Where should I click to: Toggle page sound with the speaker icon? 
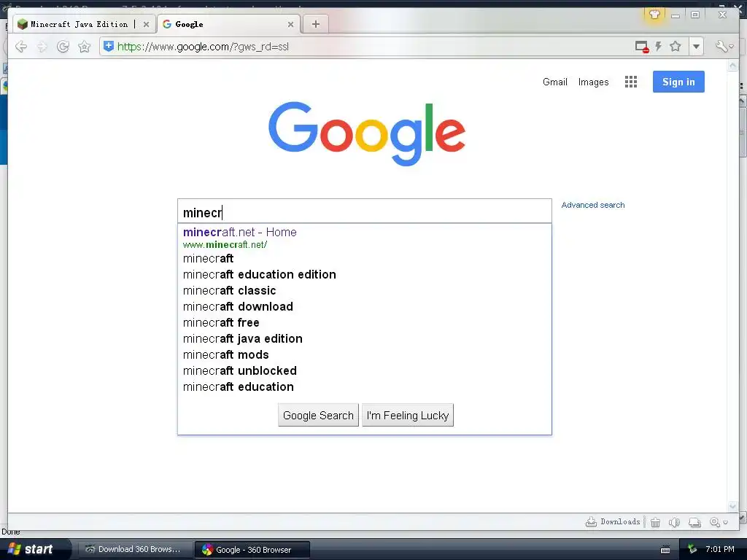coord(674,522)
